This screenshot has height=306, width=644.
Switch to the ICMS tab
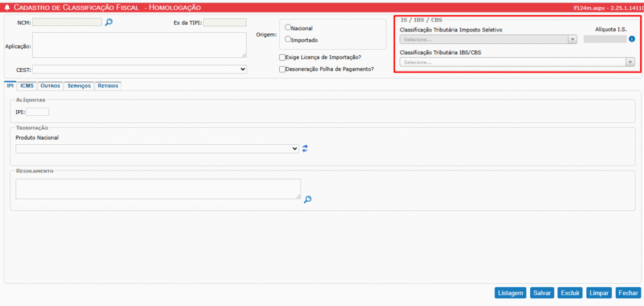pos(27,86)
